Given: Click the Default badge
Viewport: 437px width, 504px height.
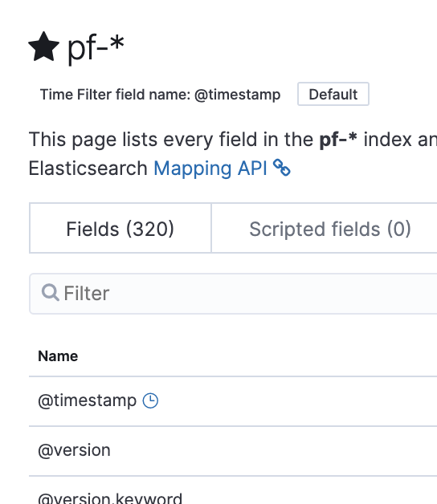Looking at the screenshot, I should (333, 94).
